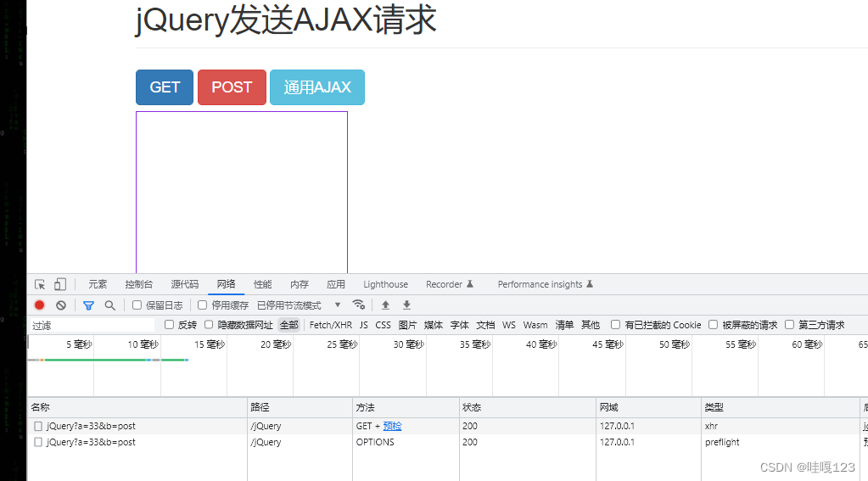Switch to the 网络 tab
This screenshot has height=481, width=868.
pos(227,284)
